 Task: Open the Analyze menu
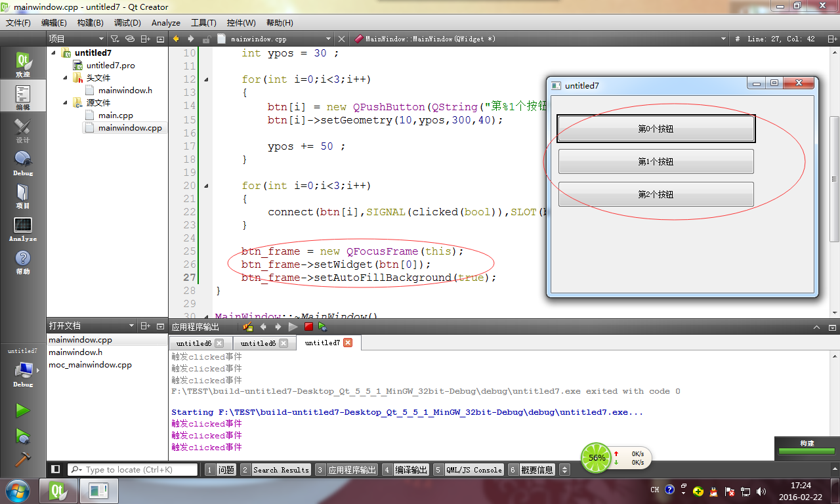click(166, 22)
